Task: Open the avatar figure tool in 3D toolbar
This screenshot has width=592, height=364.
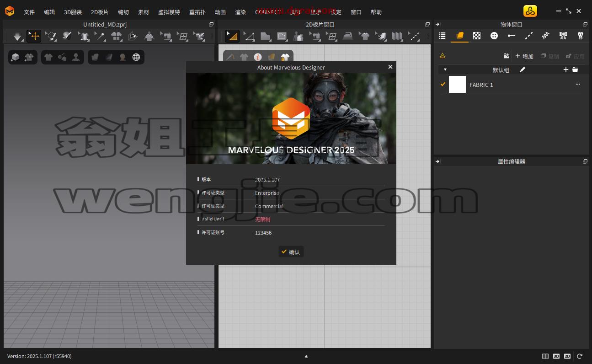Action: 149,36
